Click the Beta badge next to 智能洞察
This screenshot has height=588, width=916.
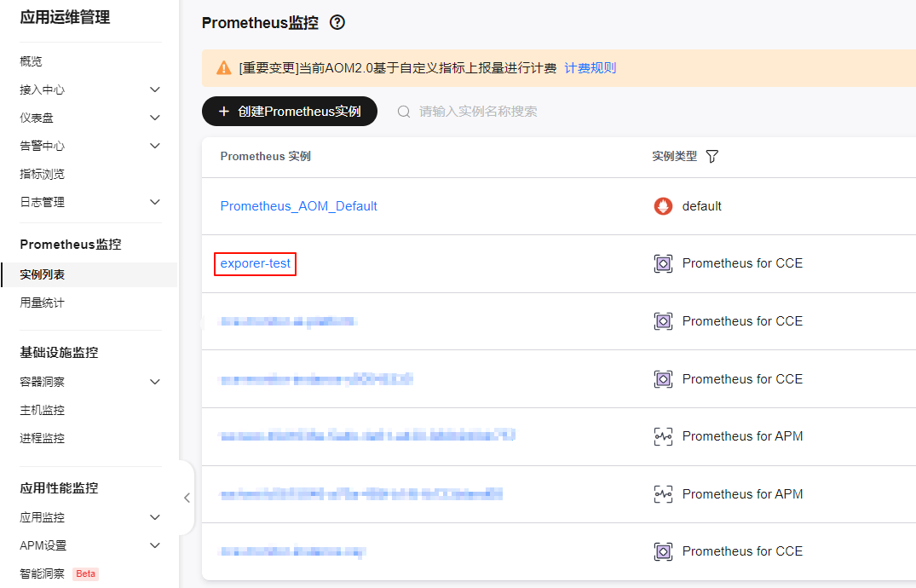point(85,574)
